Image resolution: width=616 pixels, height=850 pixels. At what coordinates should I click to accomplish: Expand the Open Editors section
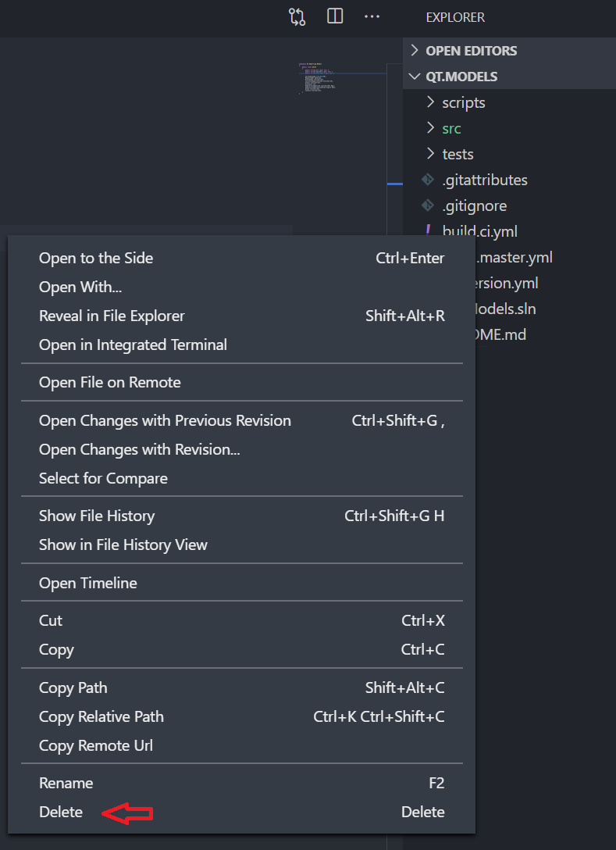[x=415, y=50]
